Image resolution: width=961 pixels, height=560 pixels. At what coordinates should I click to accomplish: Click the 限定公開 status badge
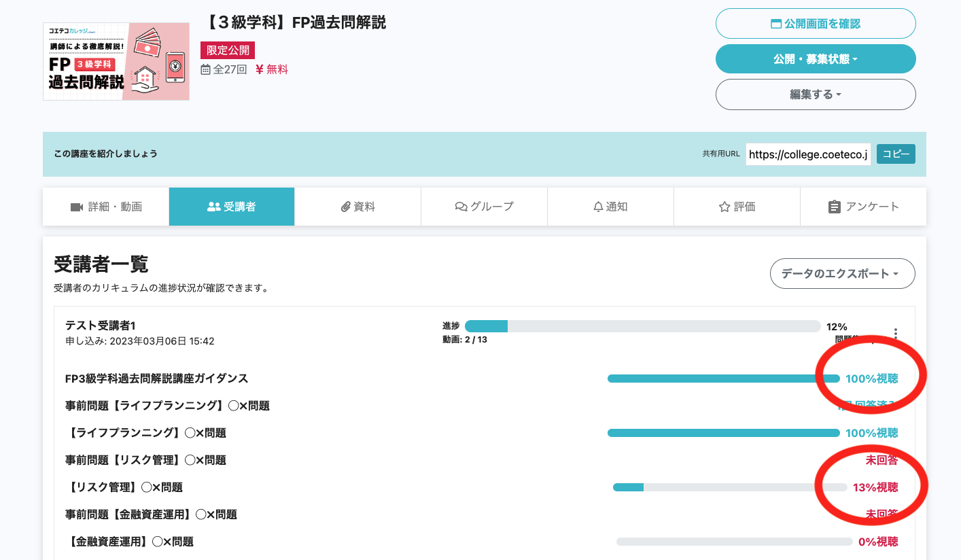(227, 50)
